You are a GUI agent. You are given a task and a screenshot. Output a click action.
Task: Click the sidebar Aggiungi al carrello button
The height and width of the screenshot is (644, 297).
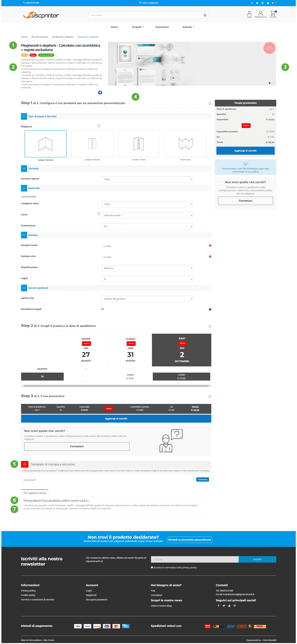click(245, 151)
